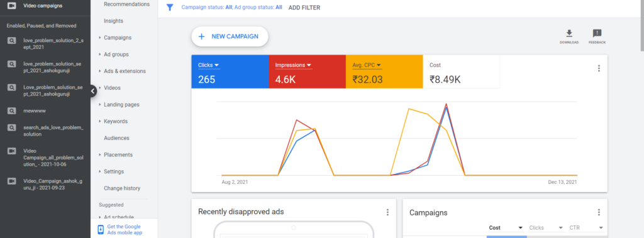Expand the Ad schedule suggested item
Viewport: 644px width, 238px height.
(100, 217)
